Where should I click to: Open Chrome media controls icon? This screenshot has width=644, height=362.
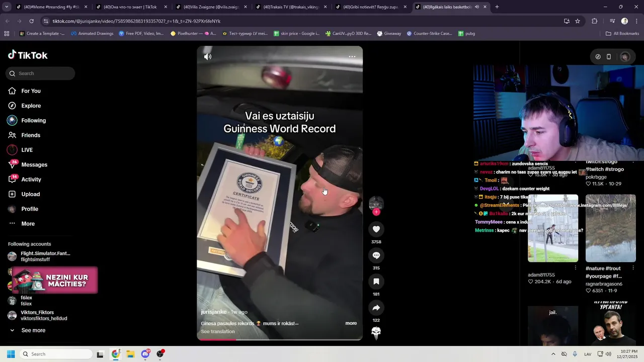(x=612, y=21)
